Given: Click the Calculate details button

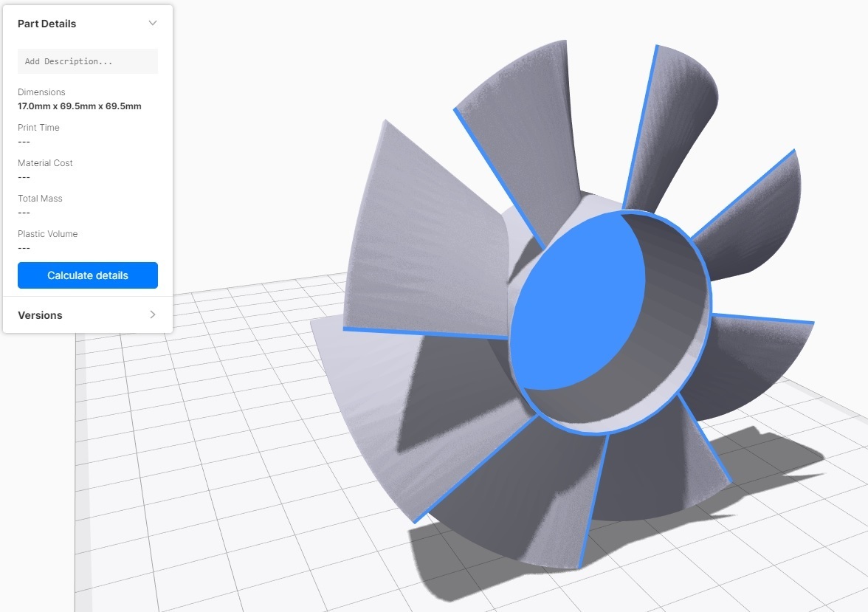Looking at the screenshot, I should click(x=87, y=275).
